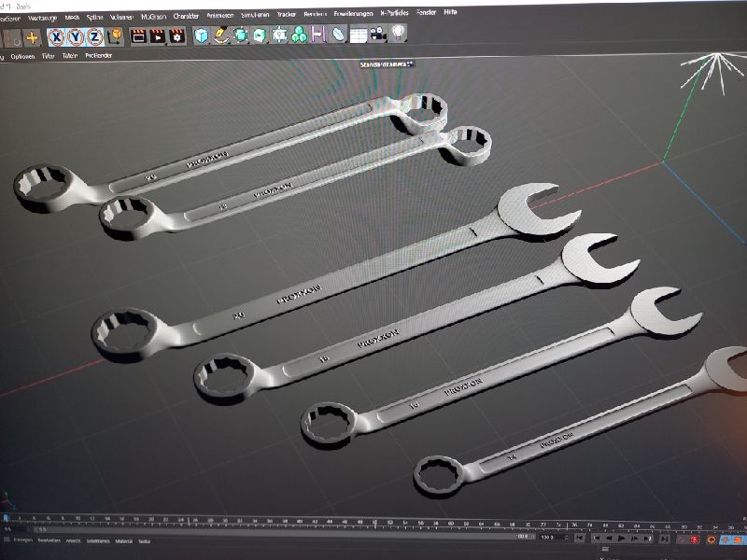This screenshot has width=747, height=560.
Task: Open the material manager Material menu
Action: tap(124, 541)
